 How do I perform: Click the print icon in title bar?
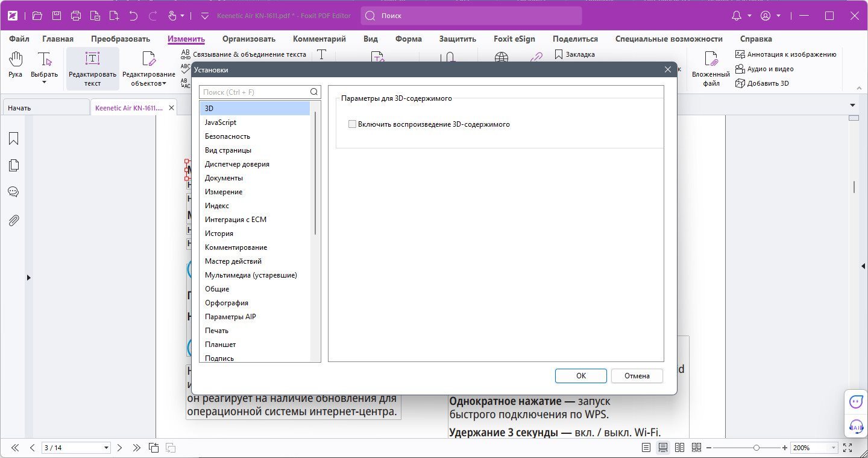tap(76, 16)
